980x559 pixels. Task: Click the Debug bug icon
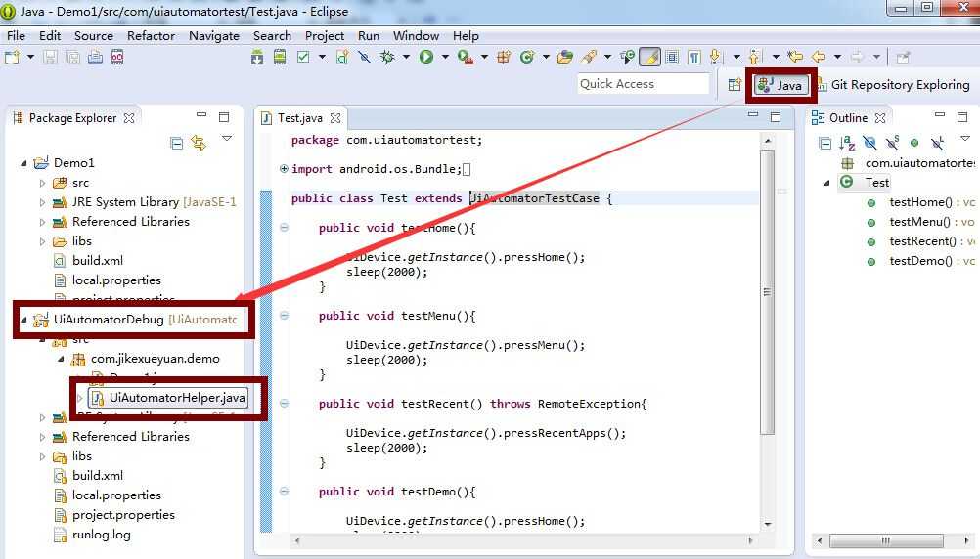click(387, 58)
